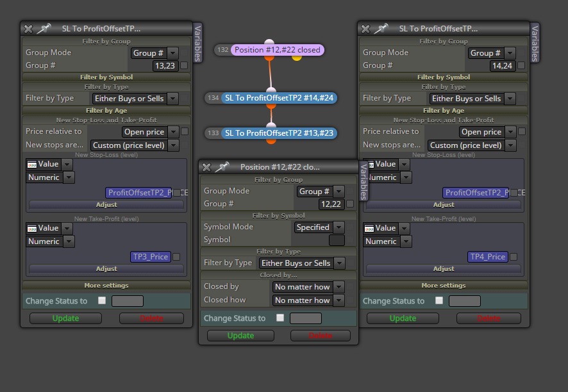Close the left SL To ProfitOffsetTP panel
This screenshot has width=568, height=392.
point(28,29)
